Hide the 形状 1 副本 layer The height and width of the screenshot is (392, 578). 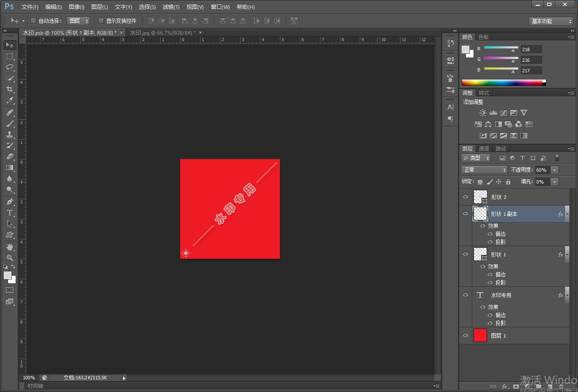pyautogui.click(x=466, y=214)
